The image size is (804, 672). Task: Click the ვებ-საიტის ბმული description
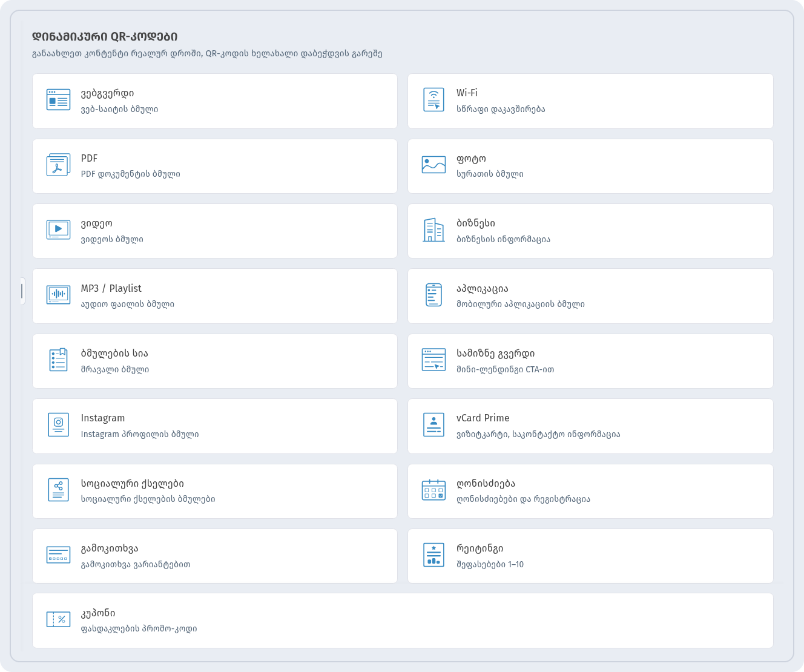(120, 110)
